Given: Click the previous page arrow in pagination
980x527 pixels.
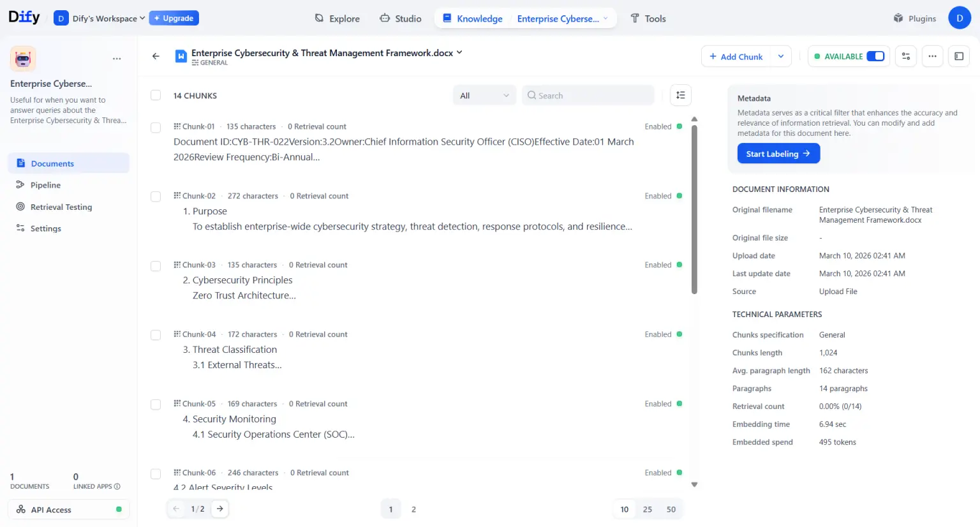Looking at the screenshot, I should pos(176,508).
